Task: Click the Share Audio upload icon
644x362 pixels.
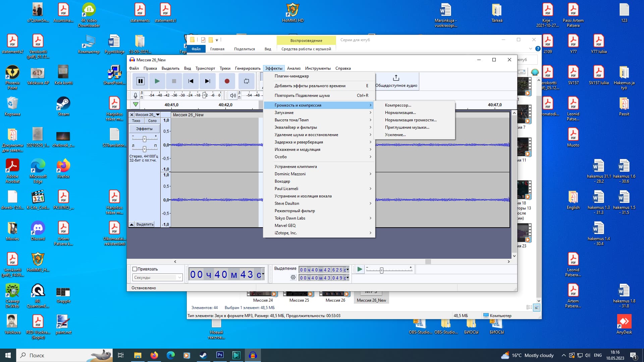Action: tap(396, 78)
